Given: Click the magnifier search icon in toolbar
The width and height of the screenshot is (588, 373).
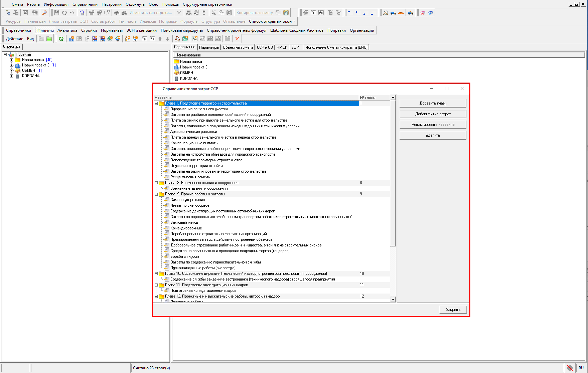Looking at the screenshot, I should point(44,13).
